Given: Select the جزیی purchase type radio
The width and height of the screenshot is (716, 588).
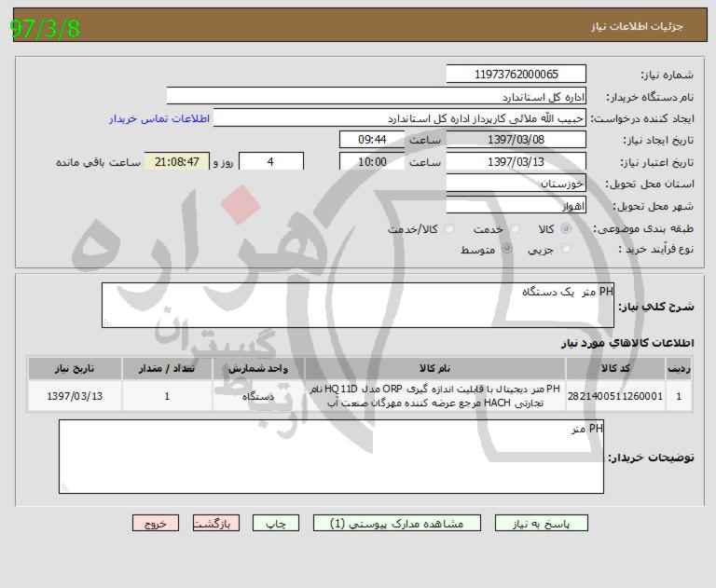Looking at the screenshot, I should coord(566,249).
